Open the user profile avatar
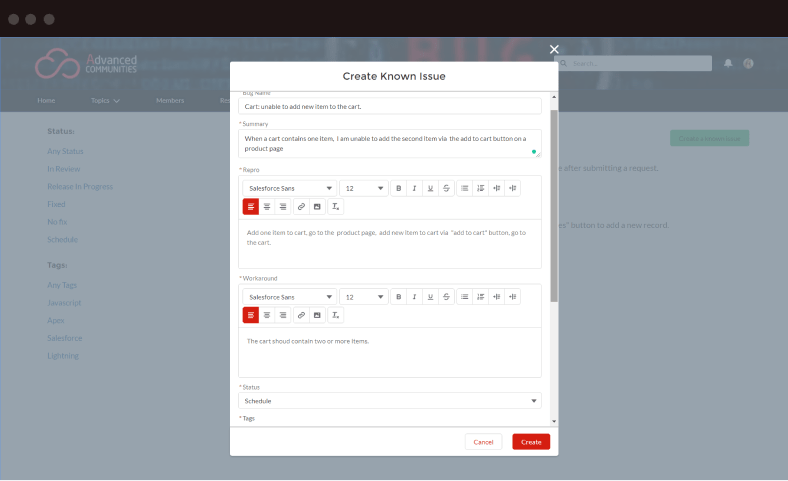The height and width of the screenshot is (481, 788). pyautogui.click(x=748, y=63)
